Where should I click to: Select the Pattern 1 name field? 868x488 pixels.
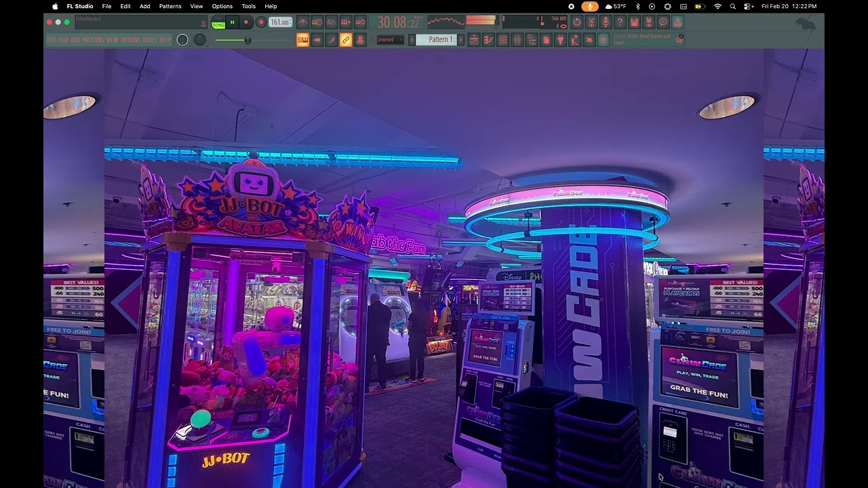coord(437,39)
